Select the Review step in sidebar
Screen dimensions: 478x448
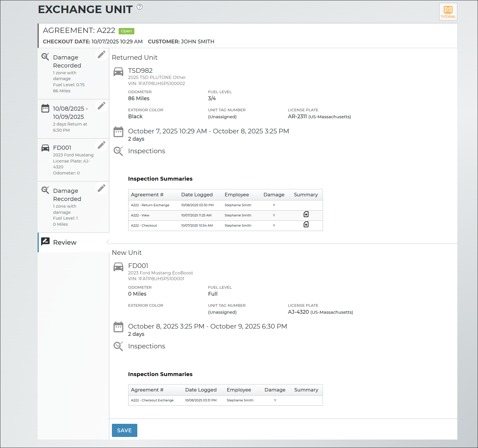[x=65, y=242]
